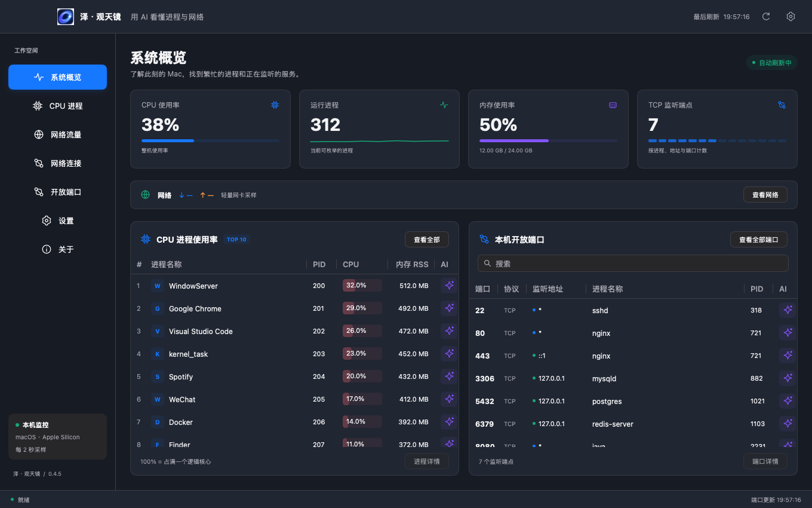Click the AI sparkle icon for Google Chrome
Viewport: 812px width, 508px height.
point(449,308)
